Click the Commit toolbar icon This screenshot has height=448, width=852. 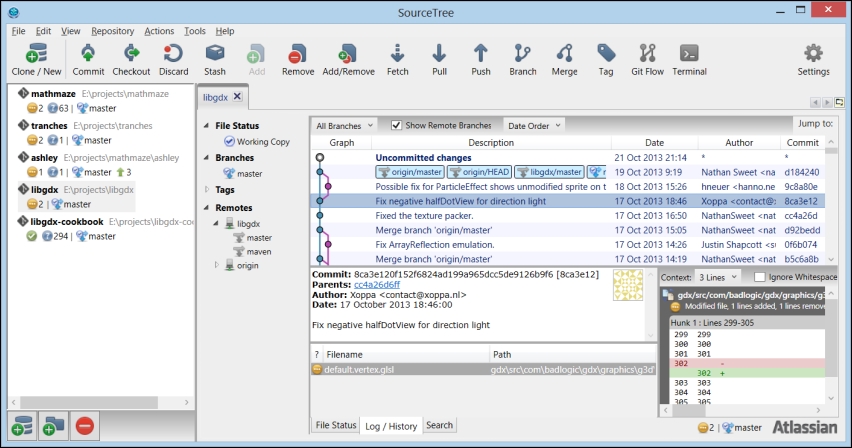(x=88, y=60)
